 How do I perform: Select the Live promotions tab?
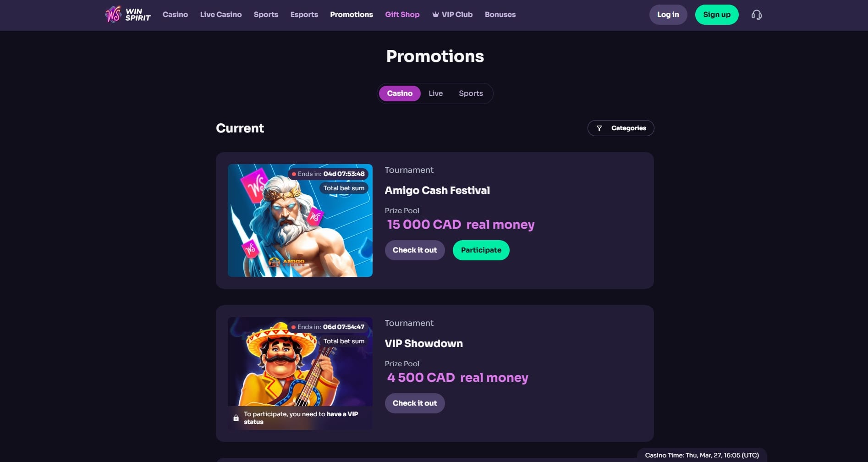tap(436, 93)
